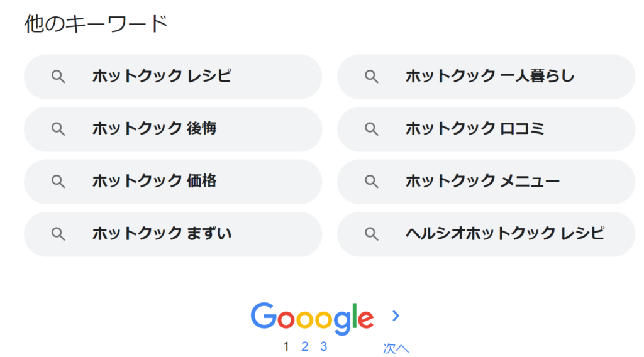Select the ホットクック レシピ suggestion
The height and width of the screenshot is (357, 644).
point(173,77)
